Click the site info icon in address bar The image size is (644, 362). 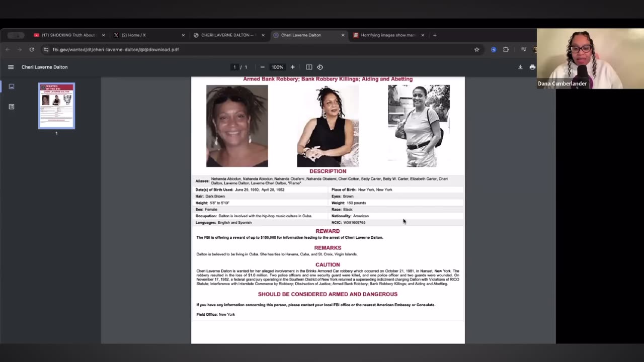tap(46, 49)
